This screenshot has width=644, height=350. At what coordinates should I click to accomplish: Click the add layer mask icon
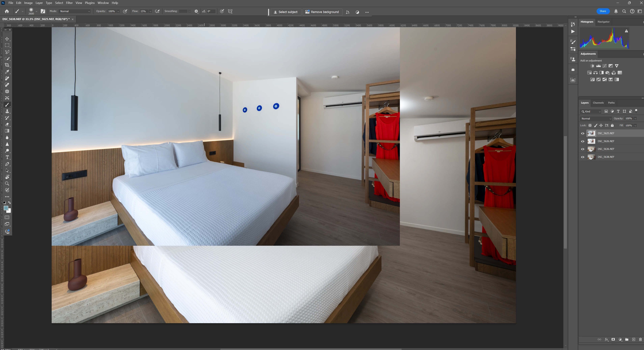613,340
